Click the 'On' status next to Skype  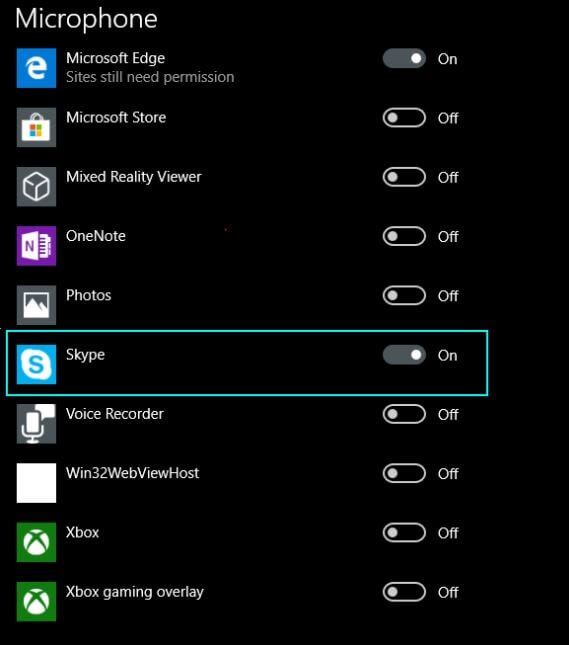(448, 355)
